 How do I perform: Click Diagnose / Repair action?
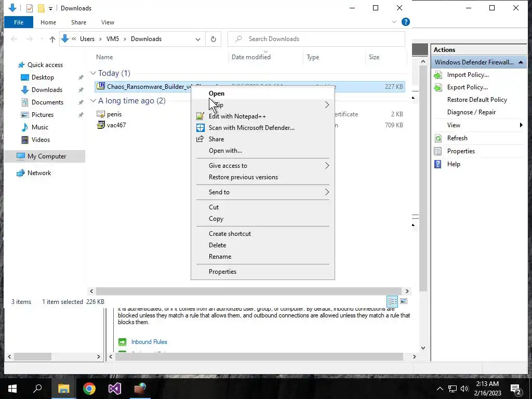(471, 112)
